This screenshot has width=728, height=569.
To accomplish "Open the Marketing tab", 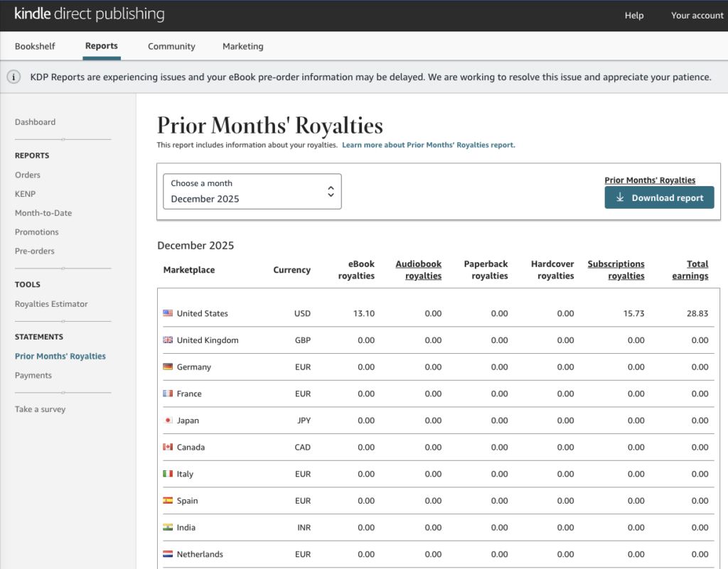I will click(x=242, y=46).
